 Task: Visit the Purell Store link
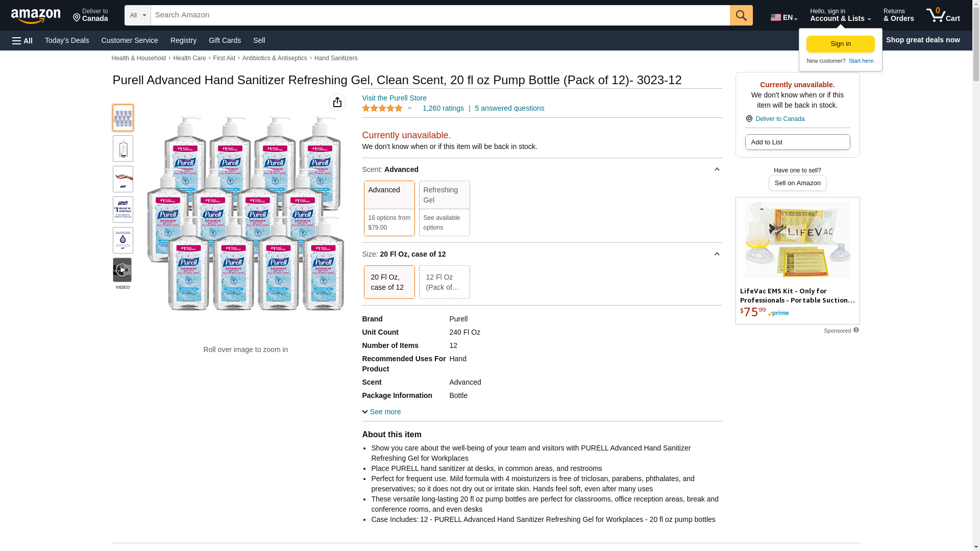point(394,98)
